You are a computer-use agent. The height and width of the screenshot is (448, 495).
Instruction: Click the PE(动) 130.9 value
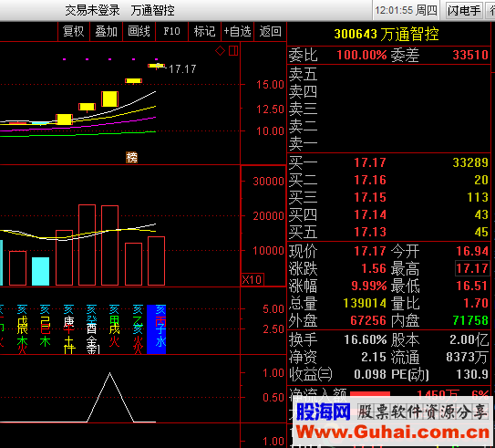472,375
